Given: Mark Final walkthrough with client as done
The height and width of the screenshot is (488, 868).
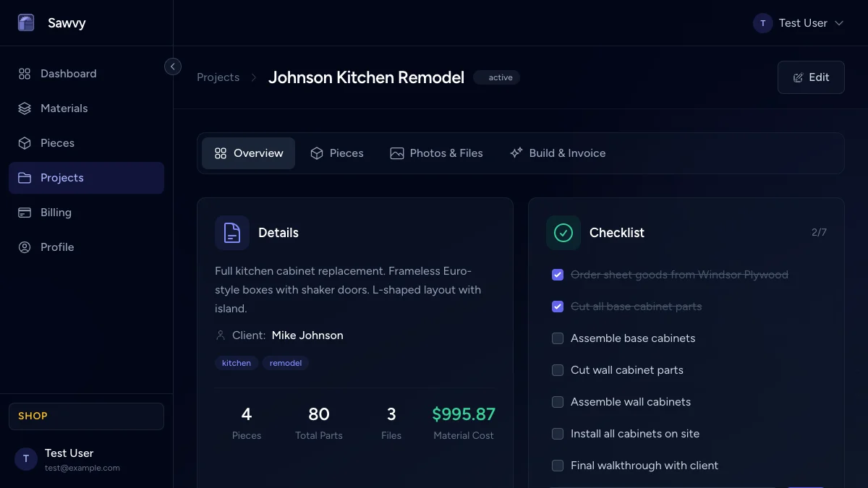Looking at the screenshot, I should point(558,466).
